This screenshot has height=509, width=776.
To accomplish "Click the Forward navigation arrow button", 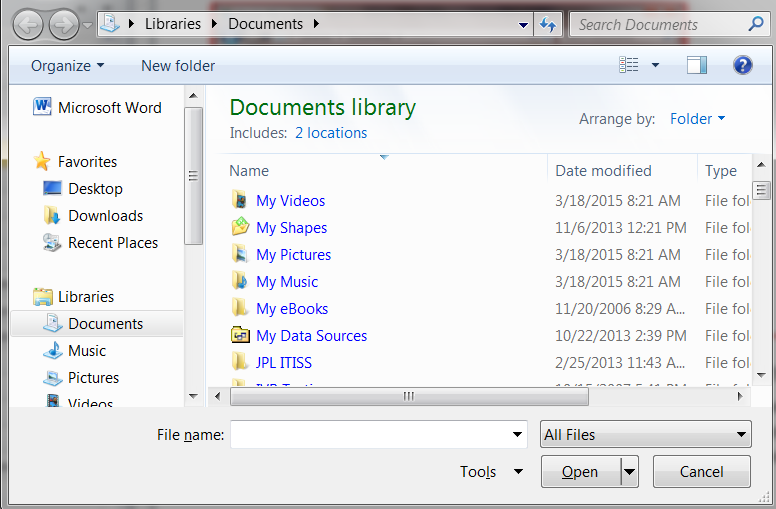I will click(x=64, y=25).
